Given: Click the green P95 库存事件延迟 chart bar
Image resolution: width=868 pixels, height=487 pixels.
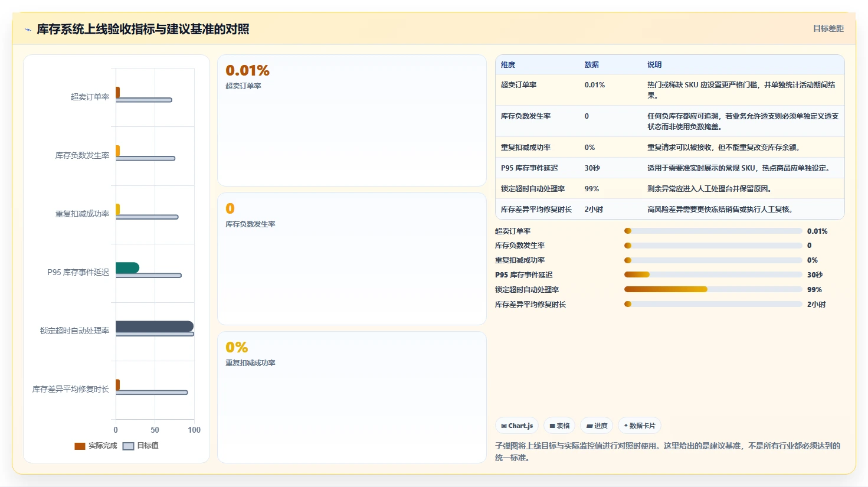Looking at the screenshot, I should (127, 268).
